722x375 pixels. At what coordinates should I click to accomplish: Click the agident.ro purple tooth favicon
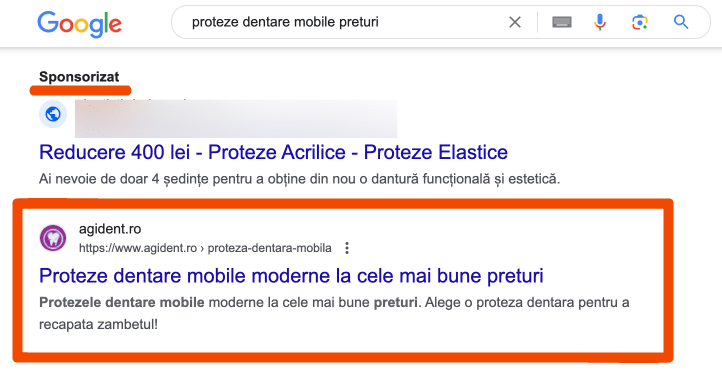pos(53,238)
